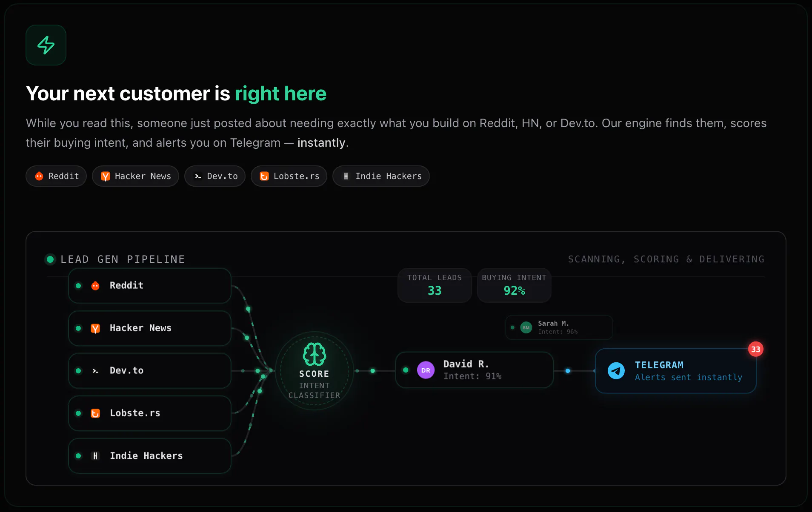
Task: Click the Hacker News Y icon in the chips row
Action: (x=106, y=176)
